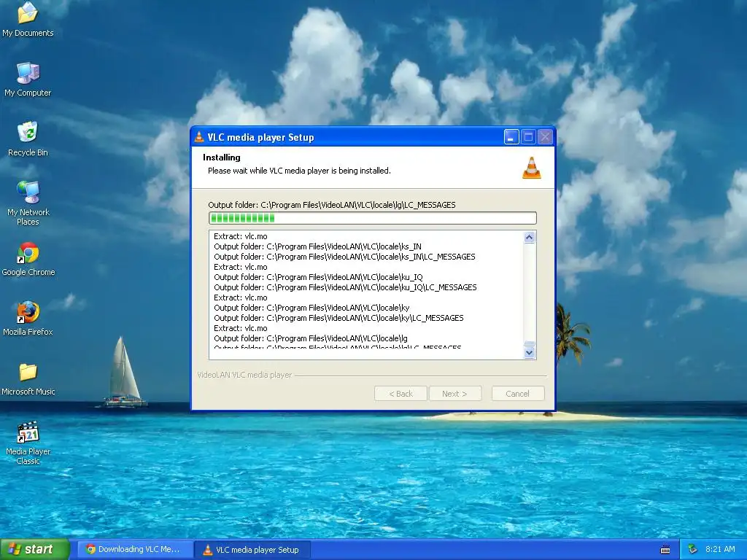Click the disabled Next button
Viewport: 747px width, 560px height.
(455, 394)
